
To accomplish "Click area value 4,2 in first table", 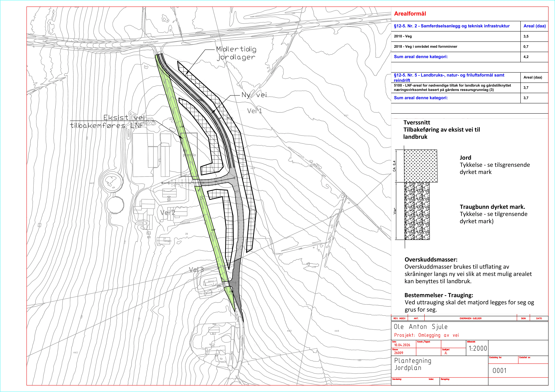I will 526,57.
